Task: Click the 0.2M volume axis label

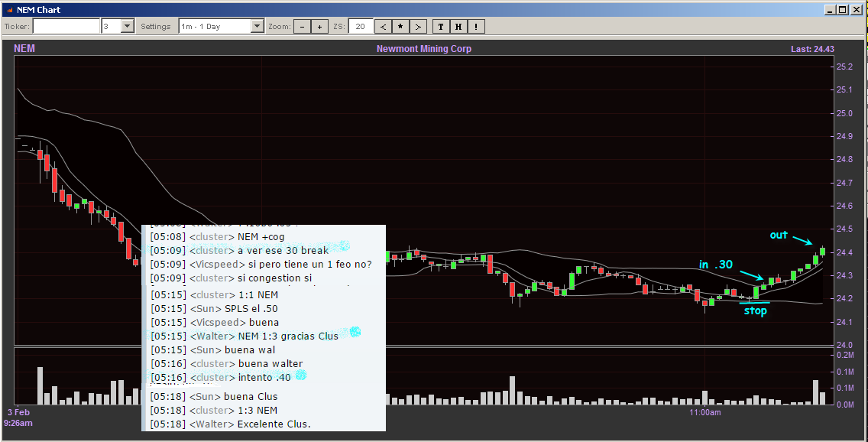Action: 845,355
